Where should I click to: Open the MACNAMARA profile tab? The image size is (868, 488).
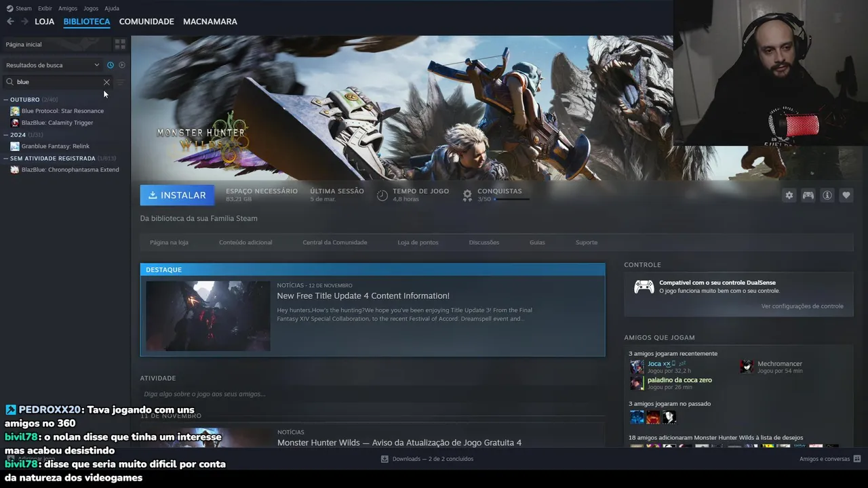(x=210, y=22)
